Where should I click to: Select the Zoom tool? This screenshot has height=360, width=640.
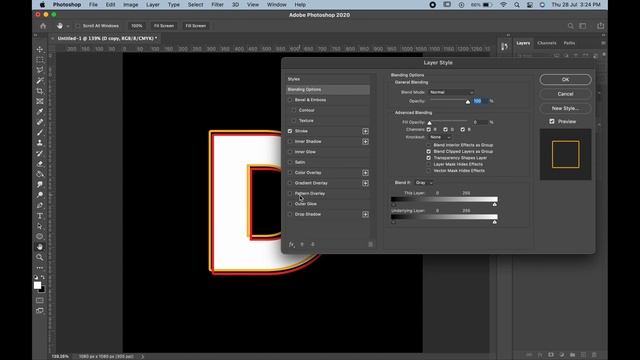pyautogui.click(x=40, y=258)
